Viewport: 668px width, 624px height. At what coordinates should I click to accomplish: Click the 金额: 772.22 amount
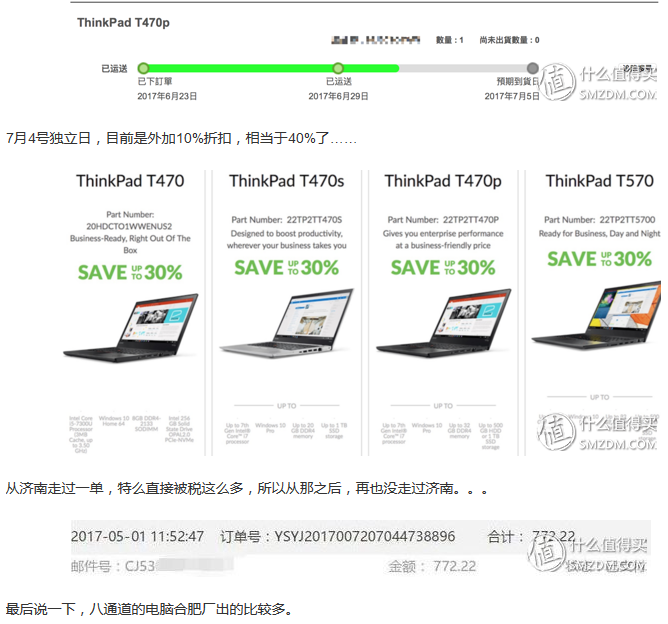(x=432, y=566)
